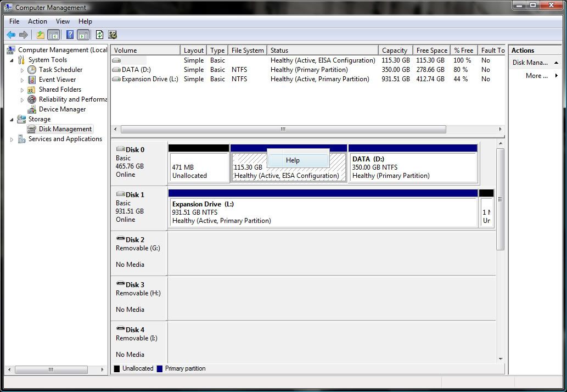Select Shared Folders in the tree
Viewport: 567px width, 392px height.
[x=60, y=89]
